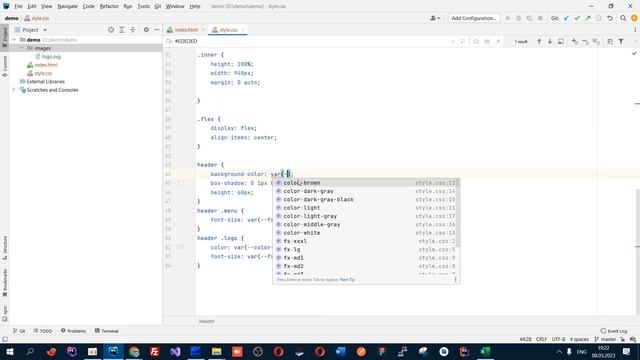Click the filter search results funnel icon
Viewport: 640px width, 360px height.
[x=621, y=42]
